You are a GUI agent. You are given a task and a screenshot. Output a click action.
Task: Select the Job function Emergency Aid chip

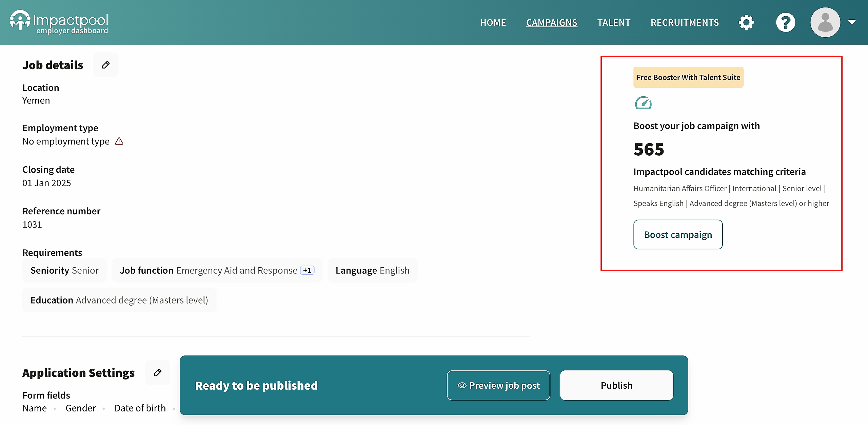[217, 270]
